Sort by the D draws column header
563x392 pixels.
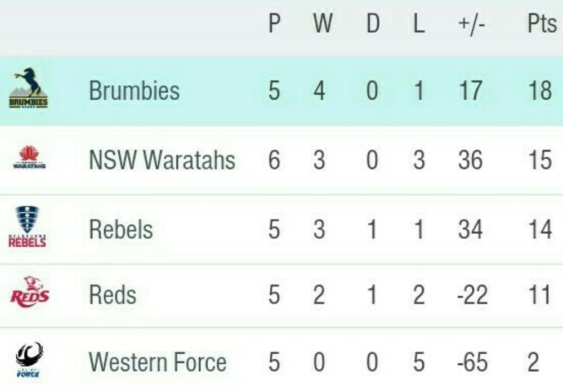point(373,23)
